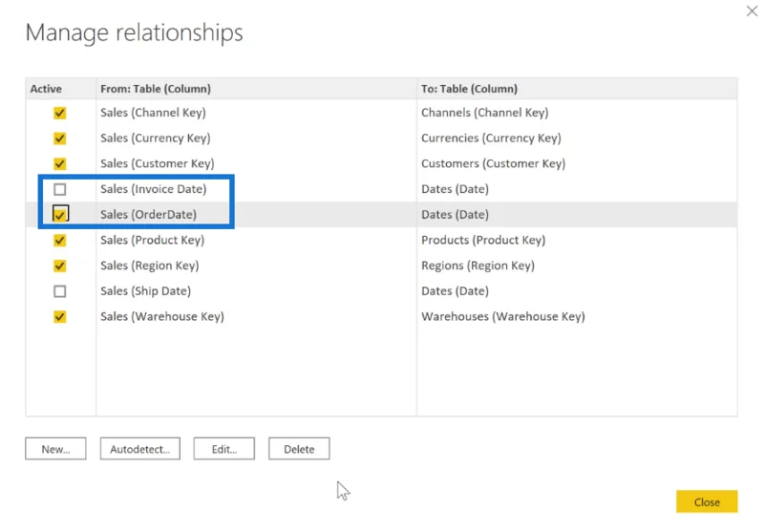Uncheck the Sales (Channel Key) active checkbox

pyautogui.click(x=59, y=113)
